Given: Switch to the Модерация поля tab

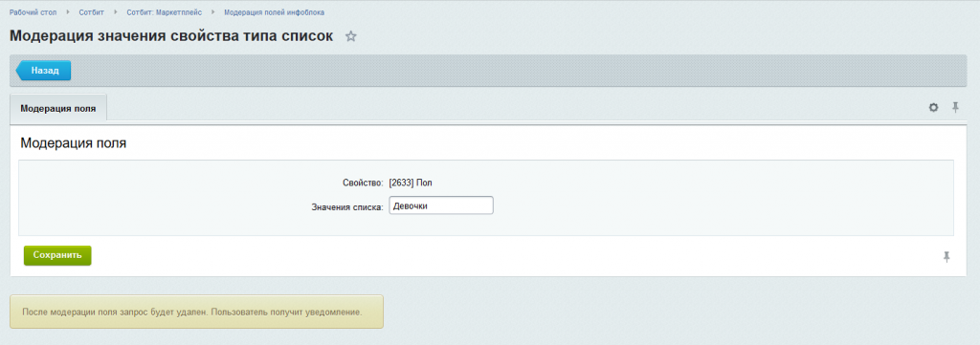Looking at the screenshot, I should coord(58,108).
